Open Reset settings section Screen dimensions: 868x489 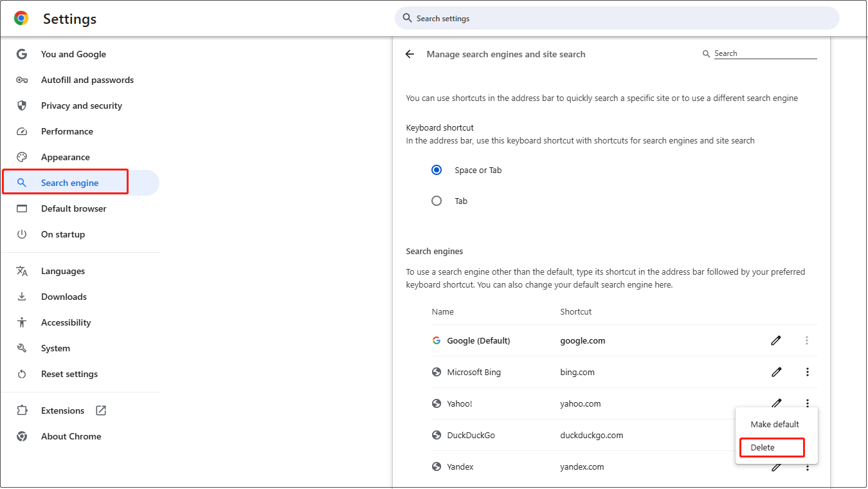coord(69,374)
